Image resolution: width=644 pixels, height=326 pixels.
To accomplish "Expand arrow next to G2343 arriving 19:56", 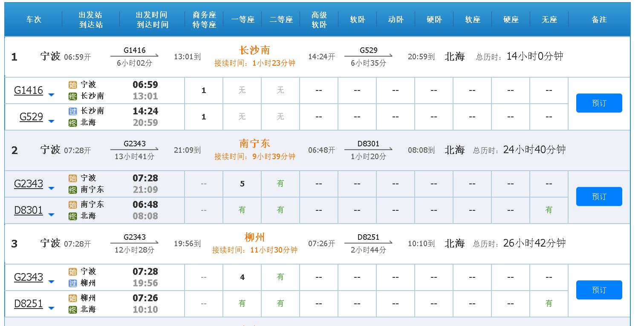I will tap(51, 282).
